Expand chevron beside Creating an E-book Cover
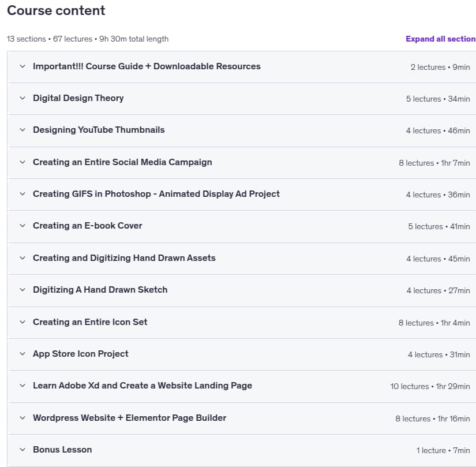 [x=23, y=225]
